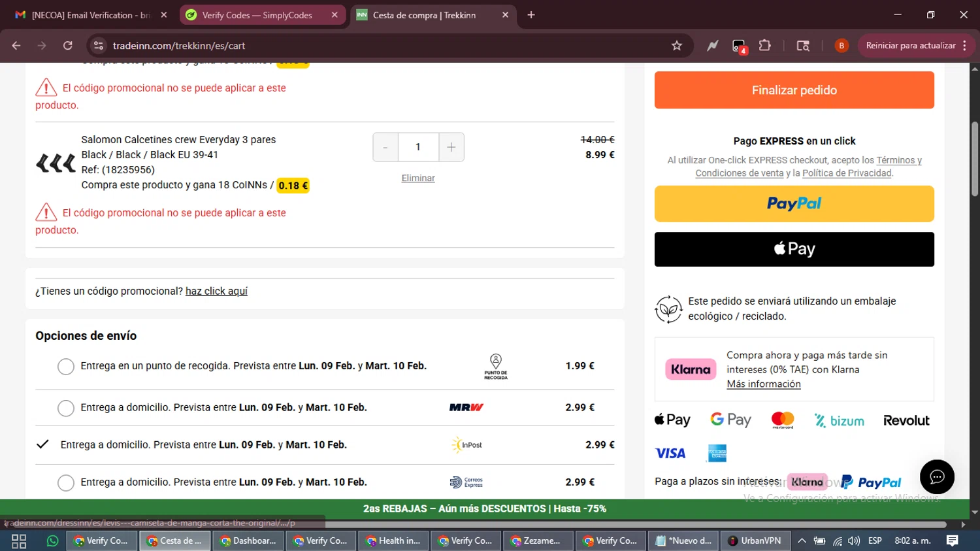Expand the system tray hidden icons arrow
The height and width of the screenshot is (551, 980).
pos(802,541)
